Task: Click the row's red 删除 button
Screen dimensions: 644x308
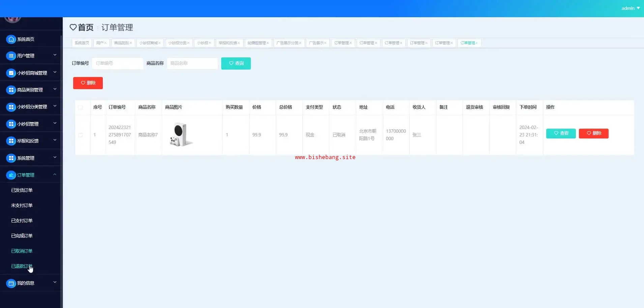Action: click(x=594, y=133)
